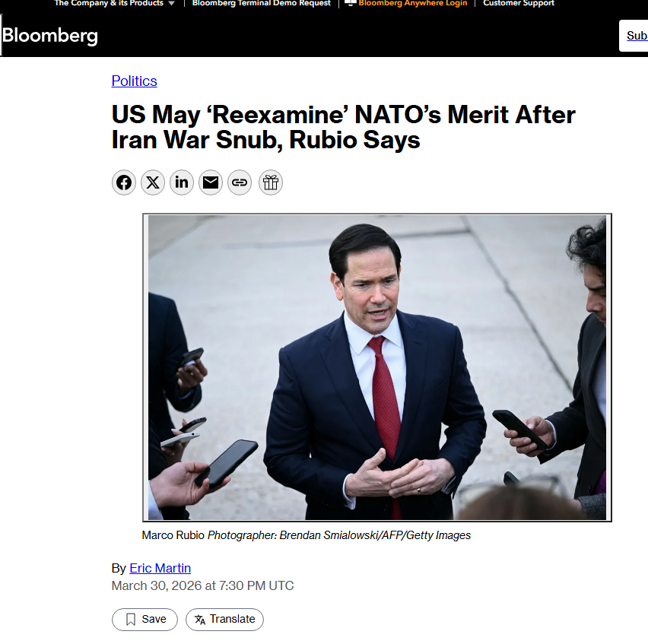Share article via LinkedIn icon

182,182
